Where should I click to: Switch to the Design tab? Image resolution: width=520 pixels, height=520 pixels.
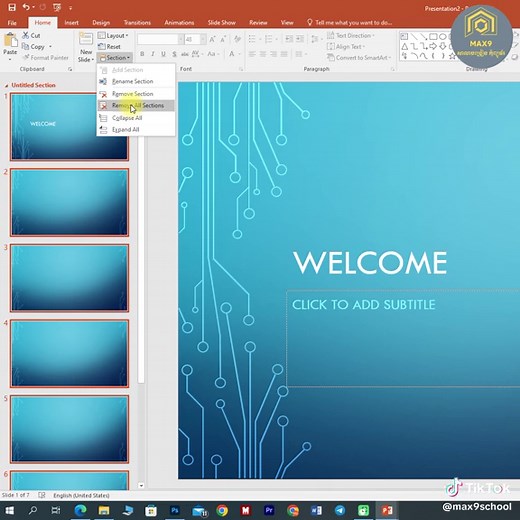(101, 23)
